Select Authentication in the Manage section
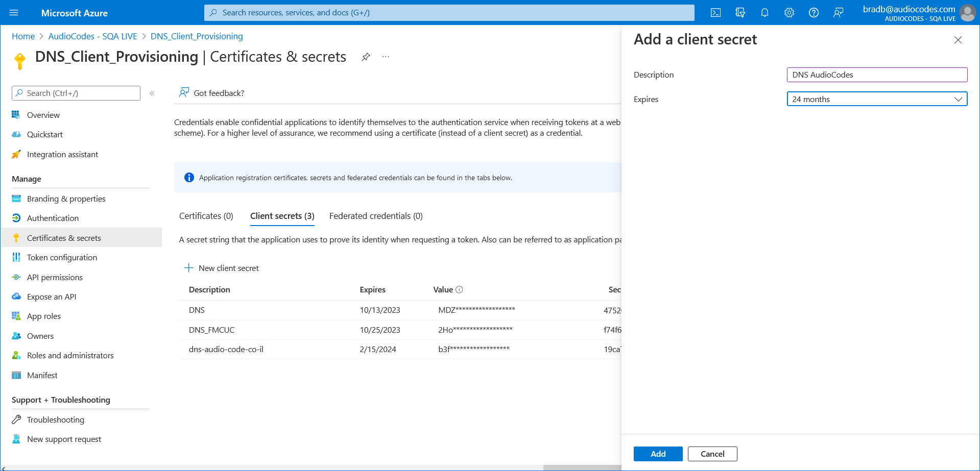Screen dimensions: 980x471 [52, 218]
